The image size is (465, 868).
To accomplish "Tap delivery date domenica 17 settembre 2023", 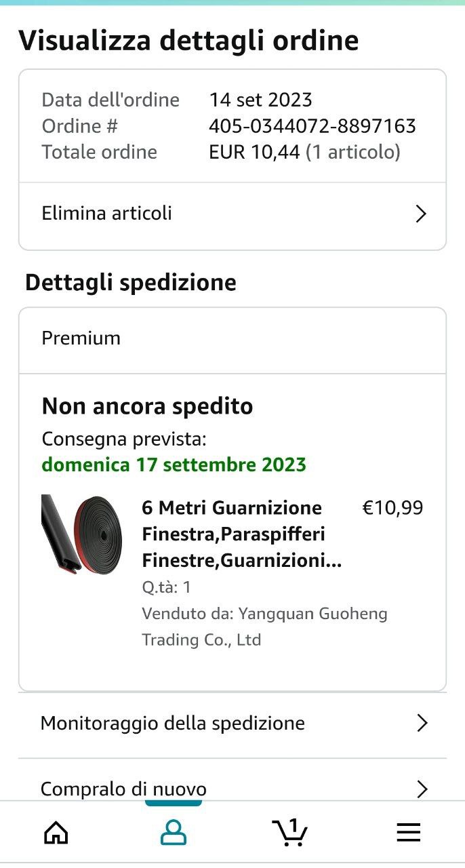I will point(174,465).
